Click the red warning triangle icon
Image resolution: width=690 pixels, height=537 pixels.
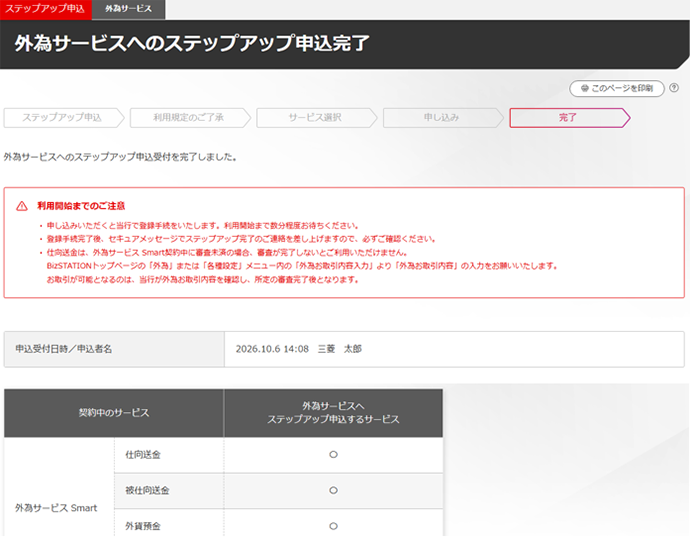point(22,205)
